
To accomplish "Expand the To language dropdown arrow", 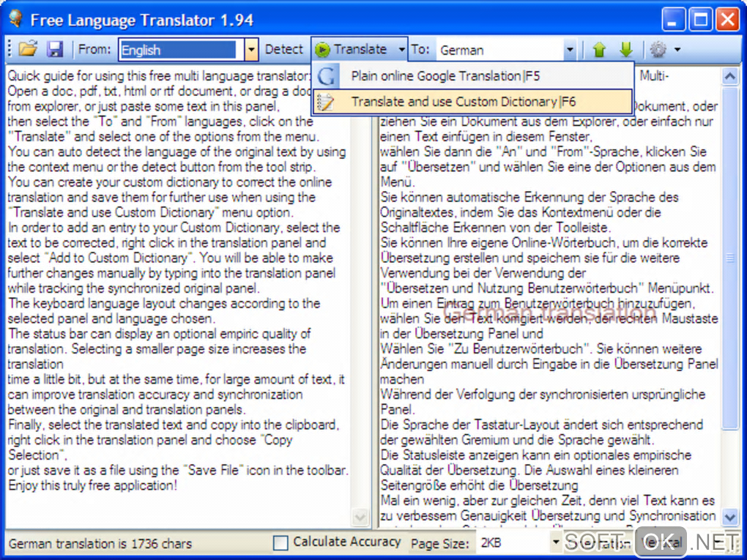I will (570, 50).
